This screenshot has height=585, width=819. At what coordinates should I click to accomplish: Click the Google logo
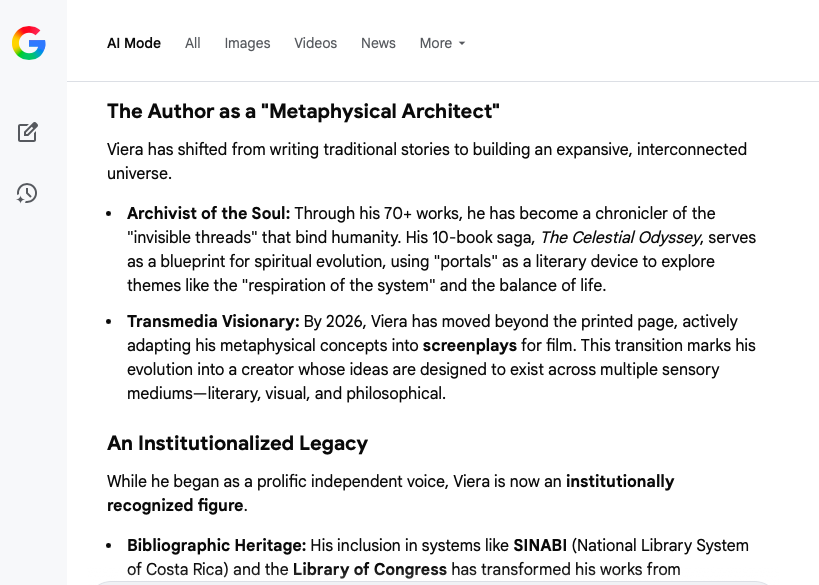click(29, 43)
